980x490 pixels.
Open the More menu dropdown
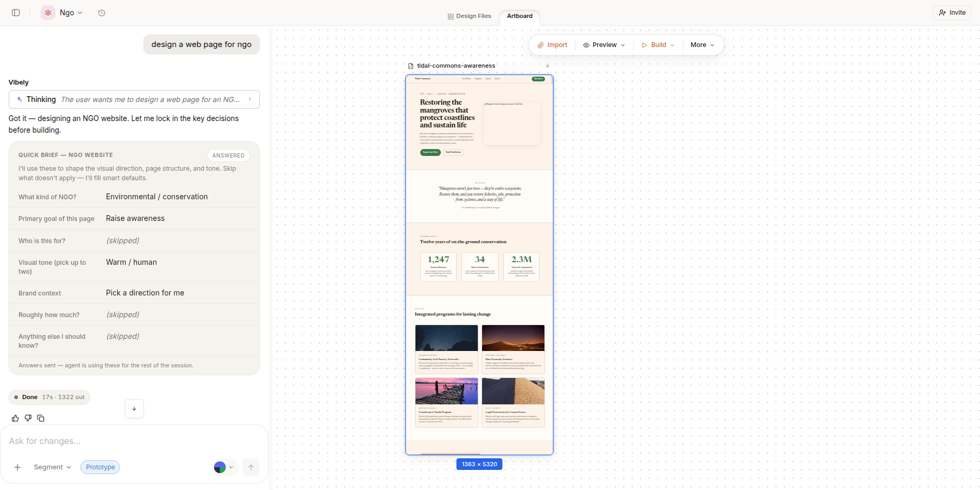point(702,45)
